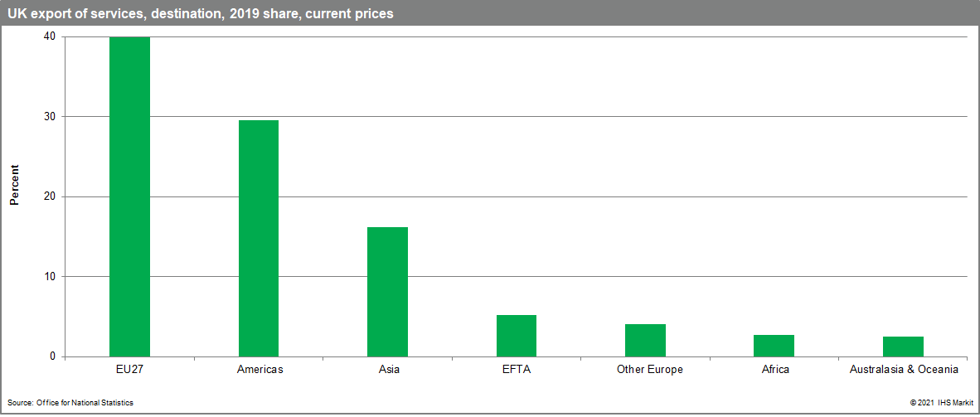Click the Australasia & Oceania bar

coord(903,346)
